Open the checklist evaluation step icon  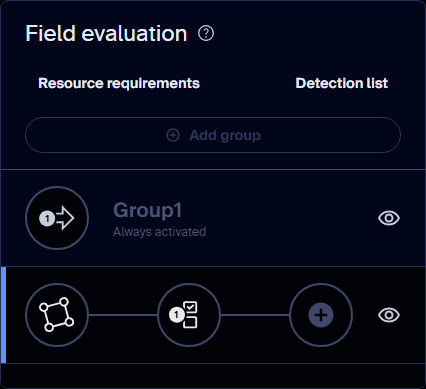pos(189,315)
